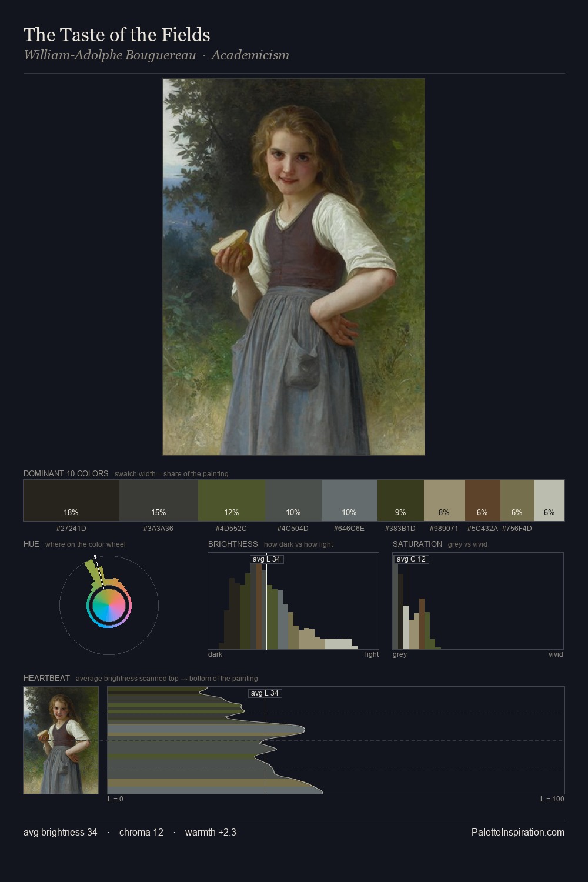The height and width of the screenshot is (882, 588).
Task: Pick the 6% khaki swatch above #756F4D
Action: tap(517, 500)
